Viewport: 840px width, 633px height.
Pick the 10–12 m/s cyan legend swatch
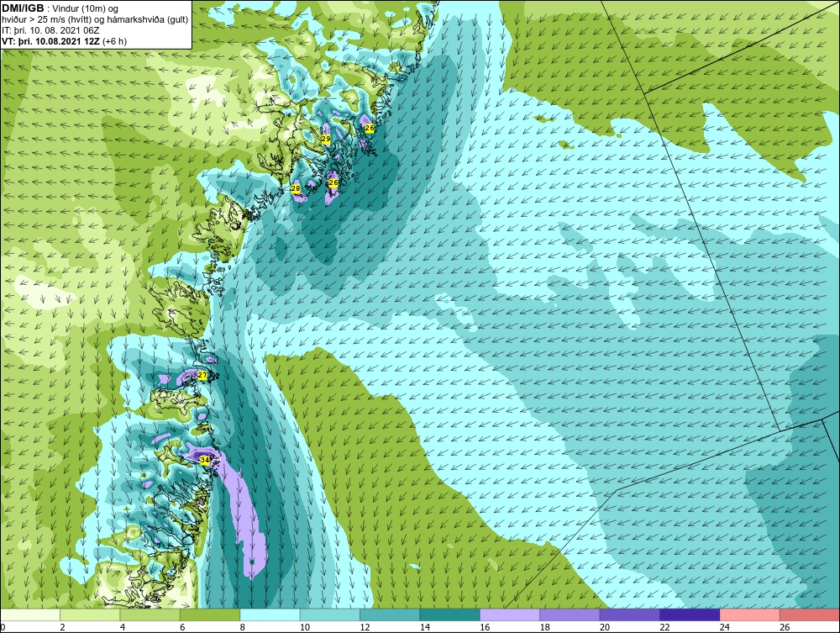pos(330,615)
